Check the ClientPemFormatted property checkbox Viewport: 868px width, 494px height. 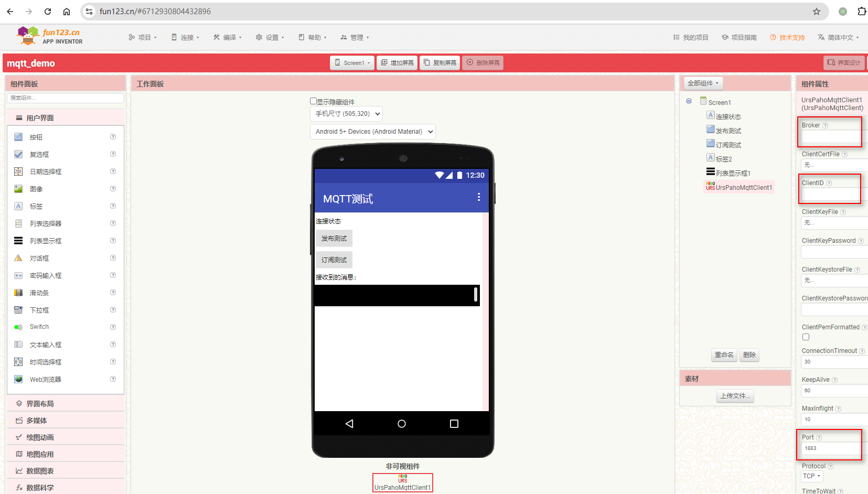[x=806, y=337]
